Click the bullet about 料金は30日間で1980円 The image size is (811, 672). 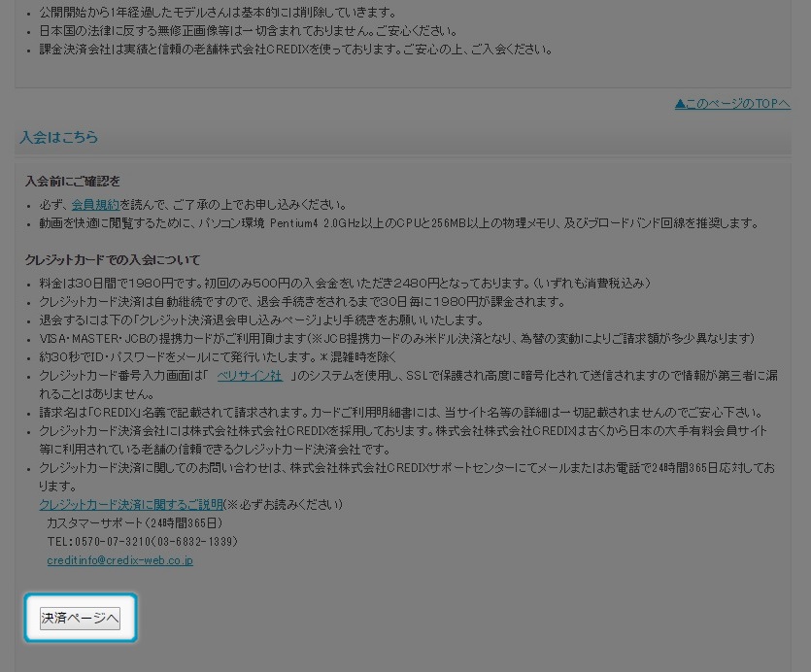click(x=345, y=284)
